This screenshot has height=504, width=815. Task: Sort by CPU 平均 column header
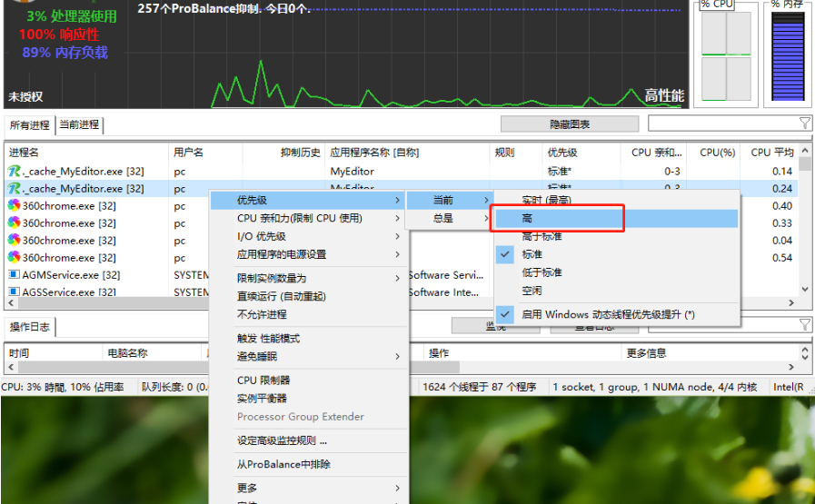(x=770, y=153)
